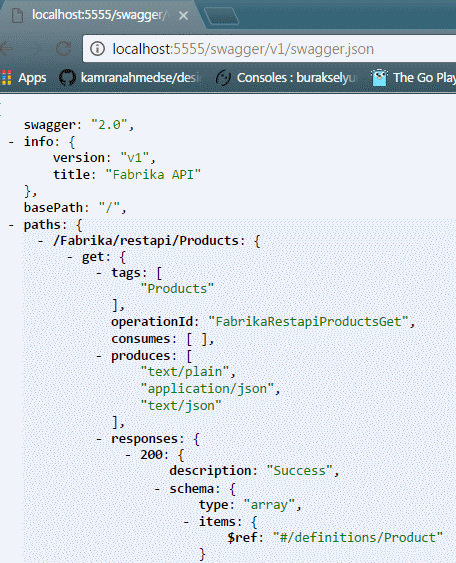Click the "2.0" value
The image size is (456, 563).
coord(110,125)
